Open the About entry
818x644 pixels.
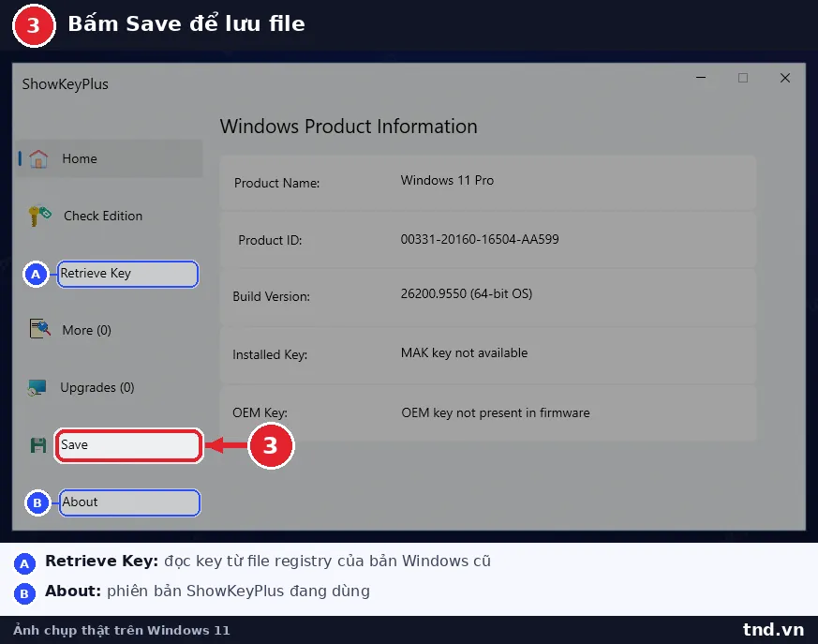pos(129,502)
